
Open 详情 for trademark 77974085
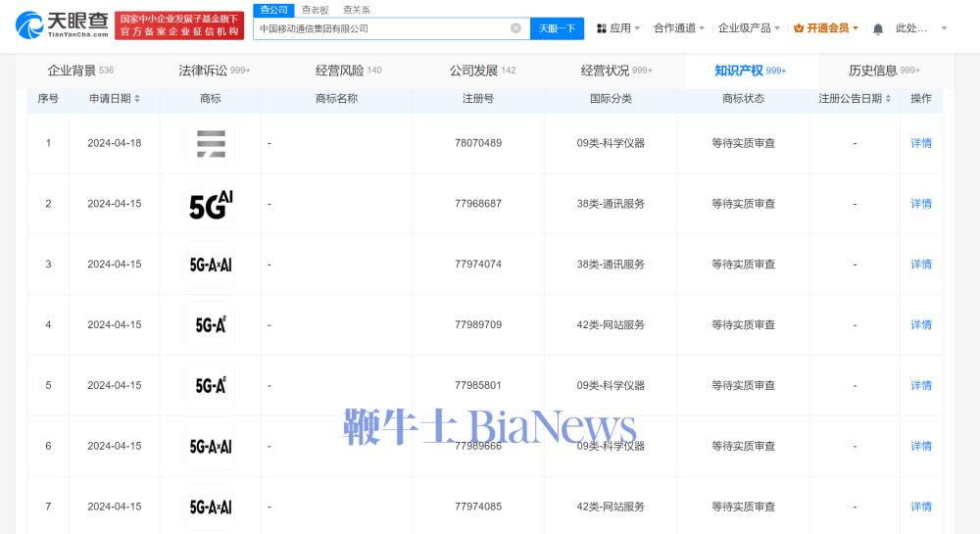(x=920, y=508)
